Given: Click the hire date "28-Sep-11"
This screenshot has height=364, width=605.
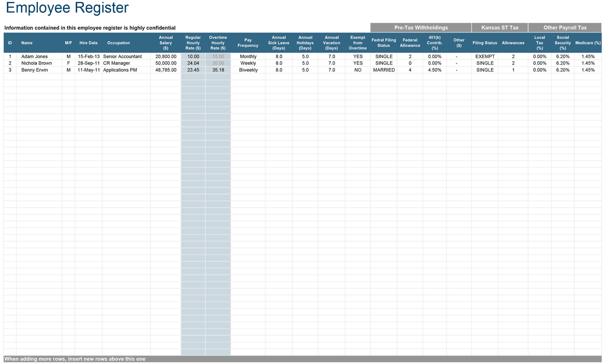Looking at the screenshot, I should (x=88, y=63).
